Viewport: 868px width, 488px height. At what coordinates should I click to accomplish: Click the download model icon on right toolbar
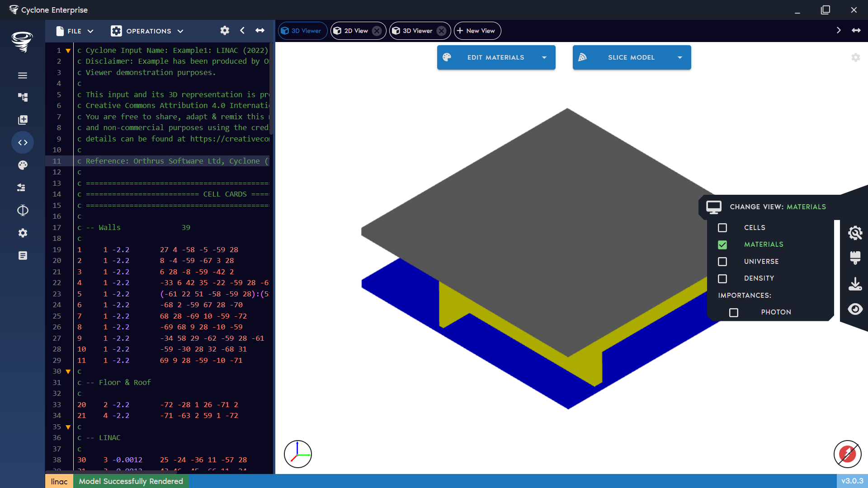(856, 284)
